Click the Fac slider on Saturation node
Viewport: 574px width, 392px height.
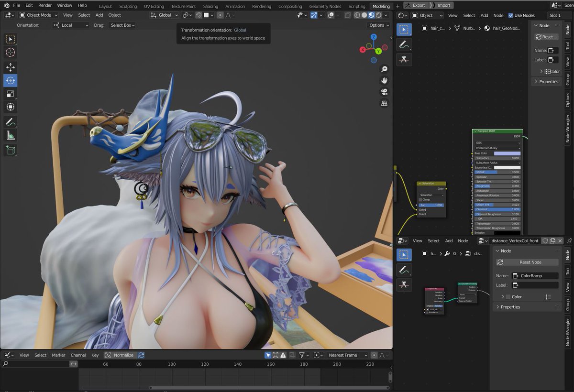tap(431, 205)
